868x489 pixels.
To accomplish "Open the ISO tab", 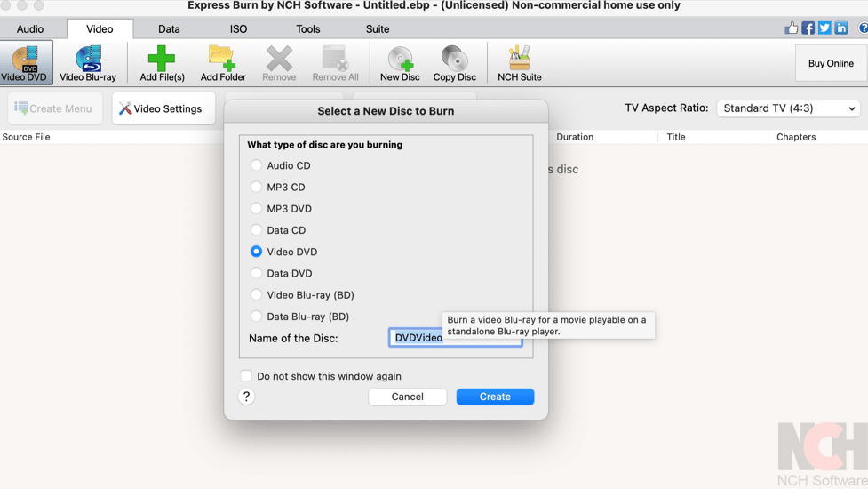I will click(x=238, y=29).
